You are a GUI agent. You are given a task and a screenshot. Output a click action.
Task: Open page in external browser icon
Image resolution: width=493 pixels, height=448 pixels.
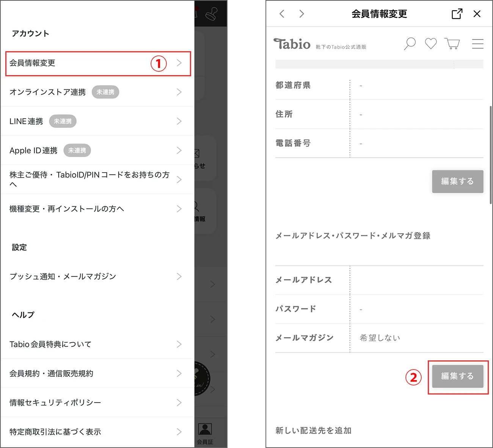(457, 14)
